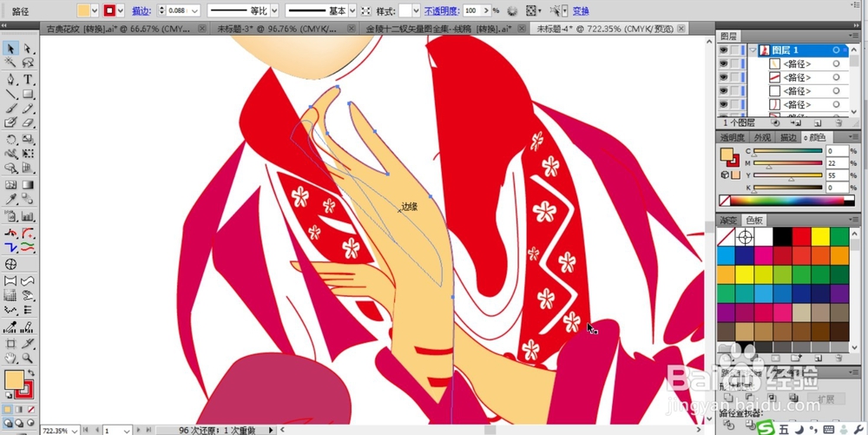Toggle visibility of 图层 1 layer
Image resolution: width=868 pixels, height=435 pixels.
pos(724,50)
